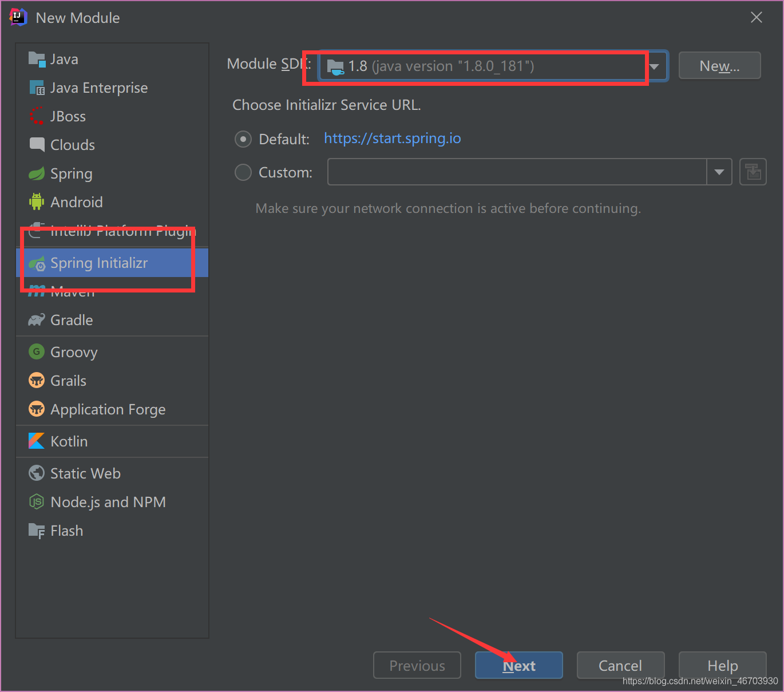Click the Kotlin logo icon
Screen dimensions: 784x692
(37, 441)
